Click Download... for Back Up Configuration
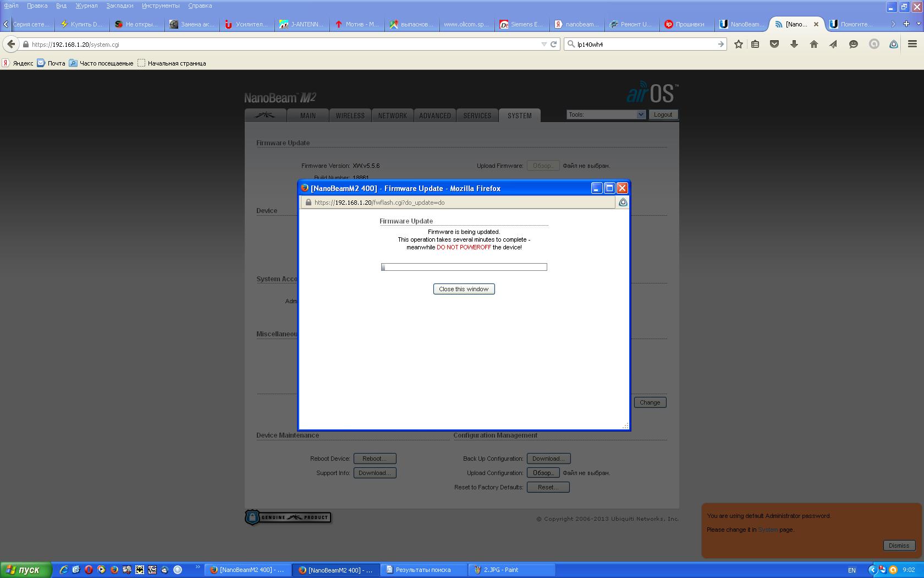The height and width of the screenshot is (578, 924). pos(548,459)
